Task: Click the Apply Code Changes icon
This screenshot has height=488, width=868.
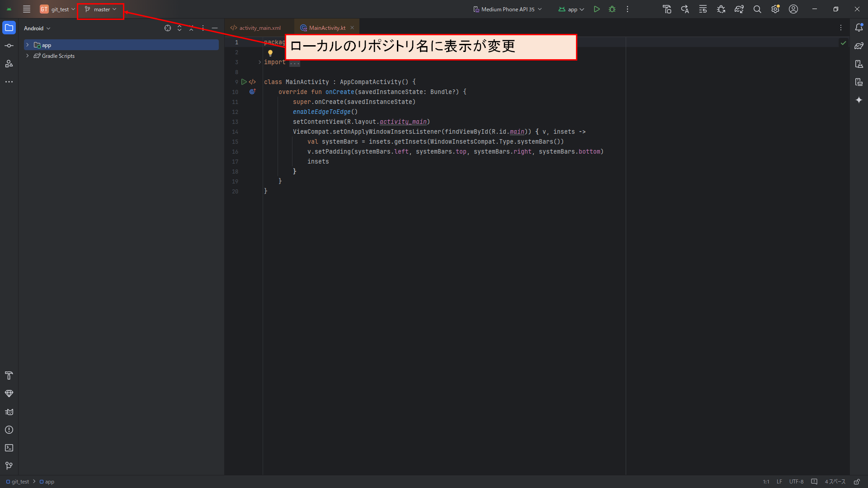Action: (x=703, y=9)
